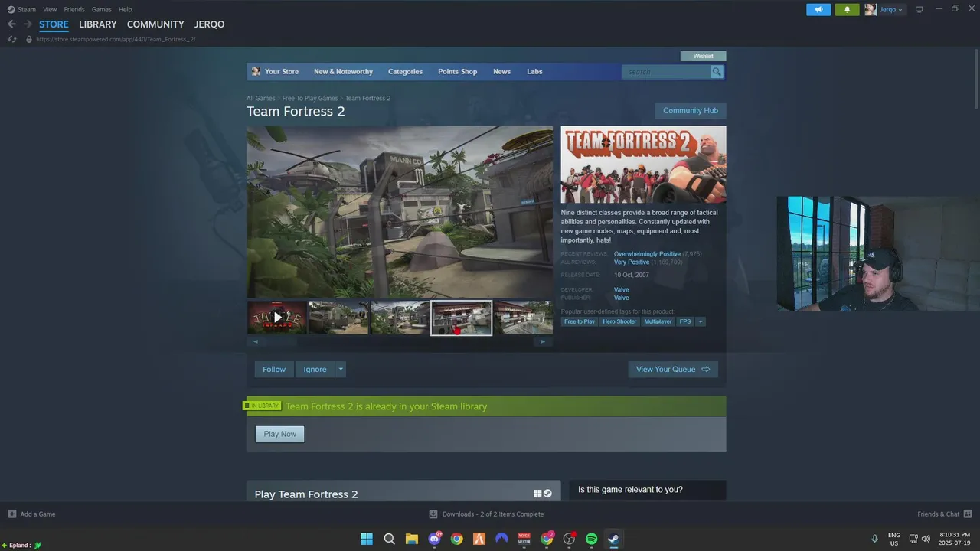
Task: Open the New & Noteworthy menu
Action: 343,71
